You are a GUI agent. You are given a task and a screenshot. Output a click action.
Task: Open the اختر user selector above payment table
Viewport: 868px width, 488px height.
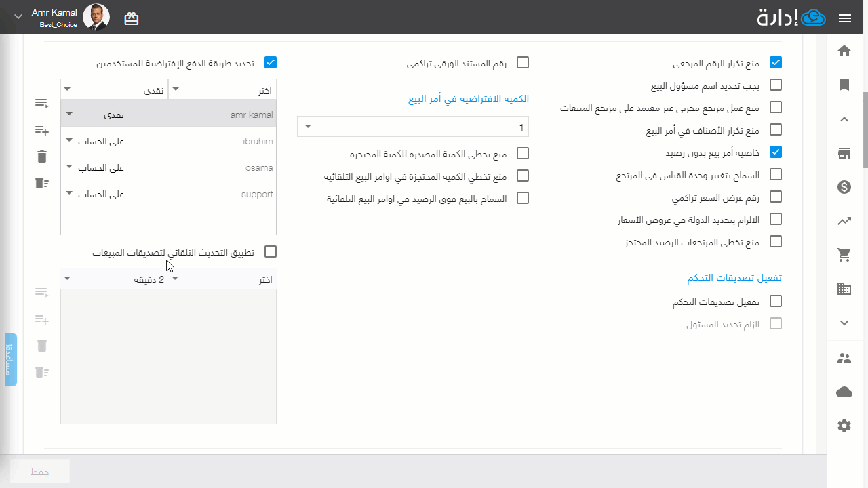pyautogui.click(x=222, y=89)
